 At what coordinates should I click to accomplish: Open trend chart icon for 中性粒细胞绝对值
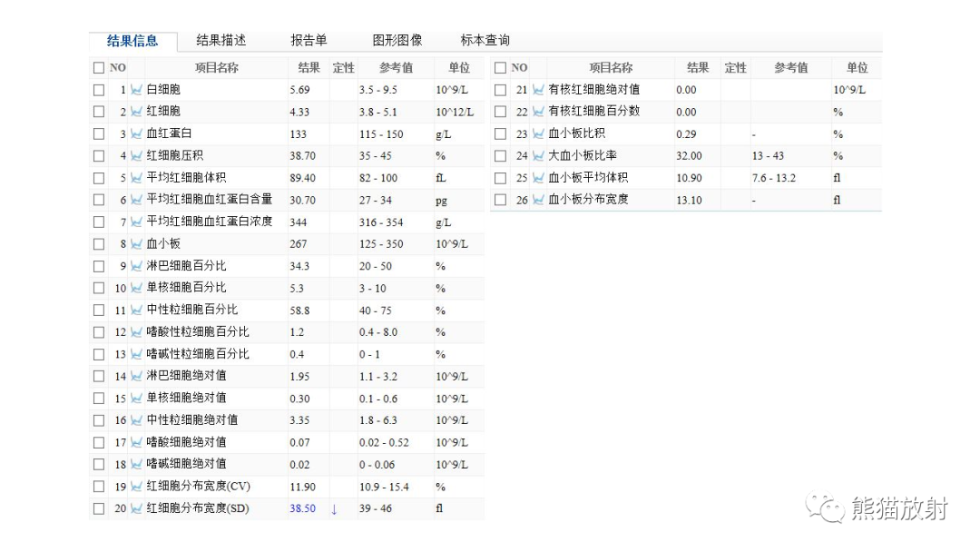pos(136,420)
